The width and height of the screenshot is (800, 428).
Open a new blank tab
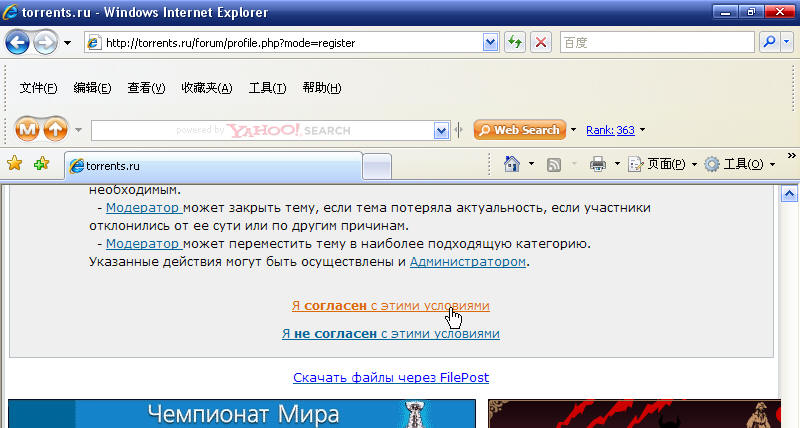pos(377,167)
